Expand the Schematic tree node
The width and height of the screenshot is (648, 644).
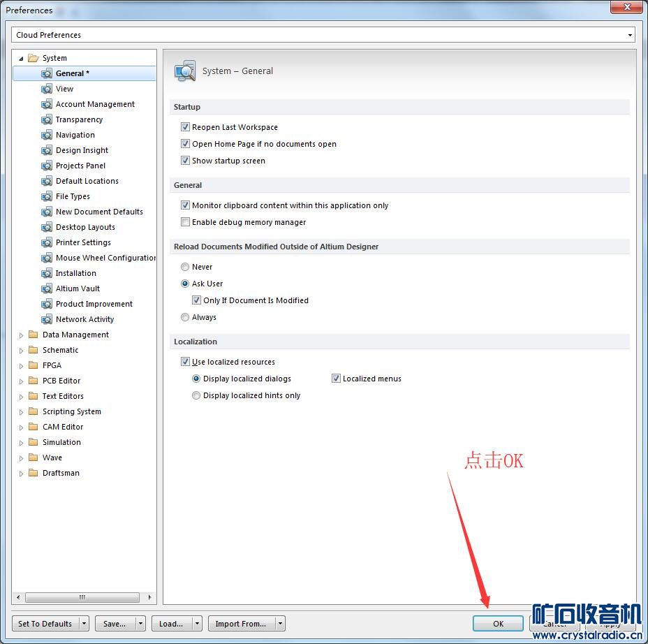click(x=21, y=351)
